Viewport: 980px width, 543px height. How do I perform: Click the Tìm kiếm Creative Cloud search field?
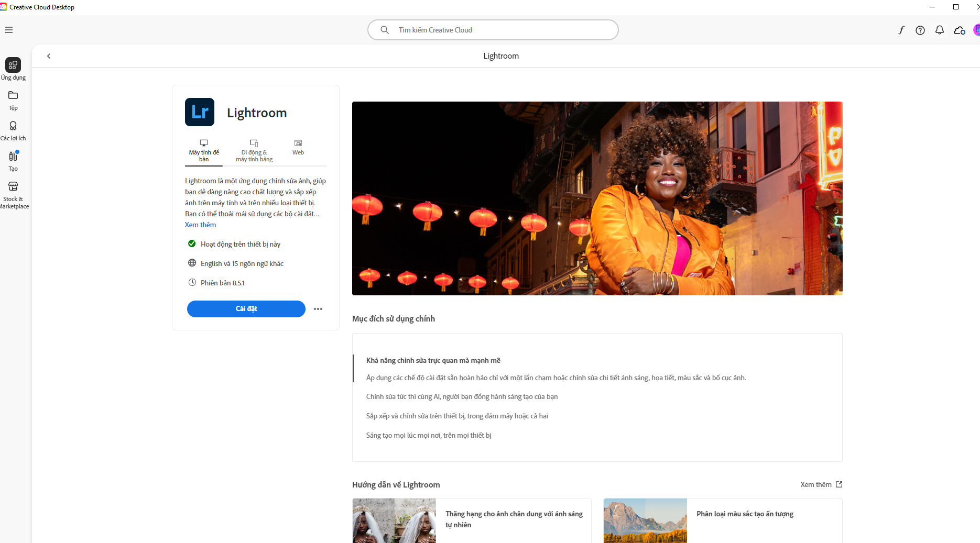point(493,30)
